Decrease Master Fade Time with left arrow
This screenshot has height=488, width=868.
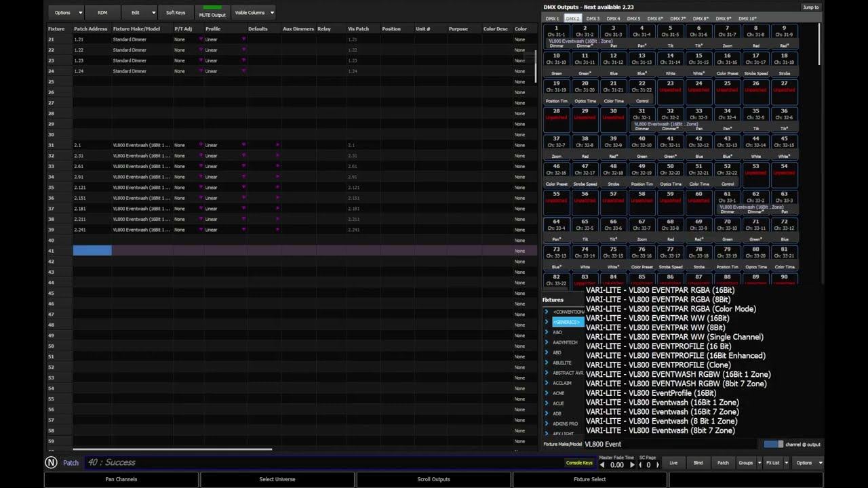pos(602,465)
